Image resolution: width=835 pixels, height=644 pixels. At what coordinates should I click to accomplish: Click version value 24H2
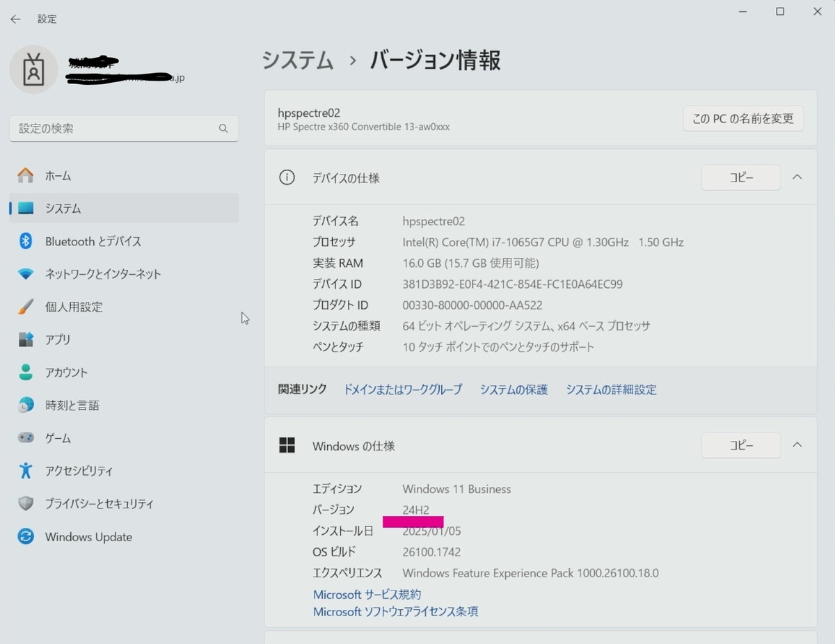tap(416, 510)
